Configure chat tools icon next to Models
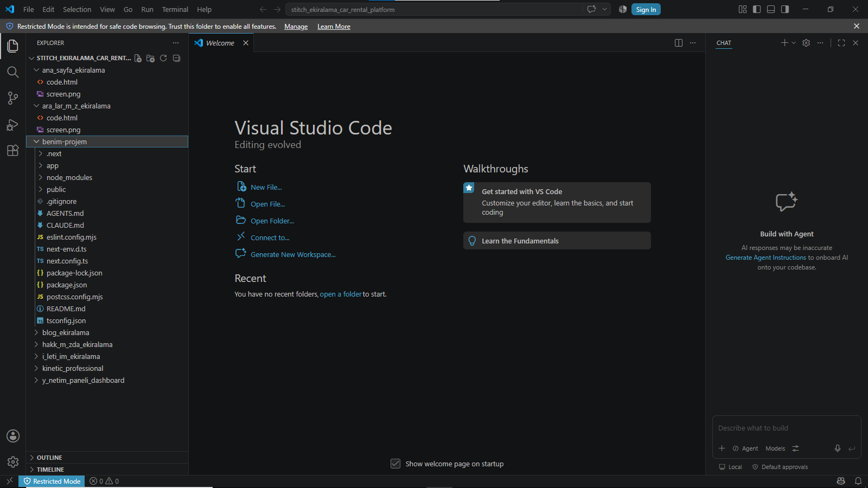The width and height of the screenshot is (868, 488). (795, 448)
